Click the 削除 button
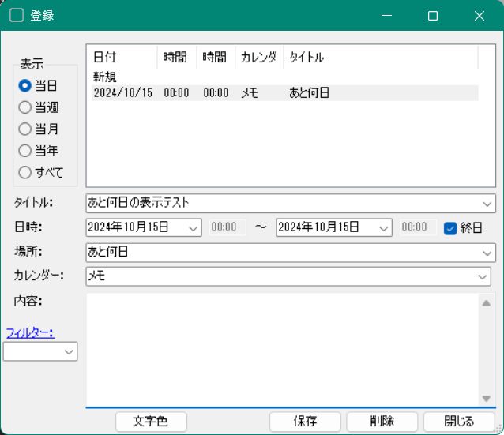504x435 pixels. tap(382, 422)
